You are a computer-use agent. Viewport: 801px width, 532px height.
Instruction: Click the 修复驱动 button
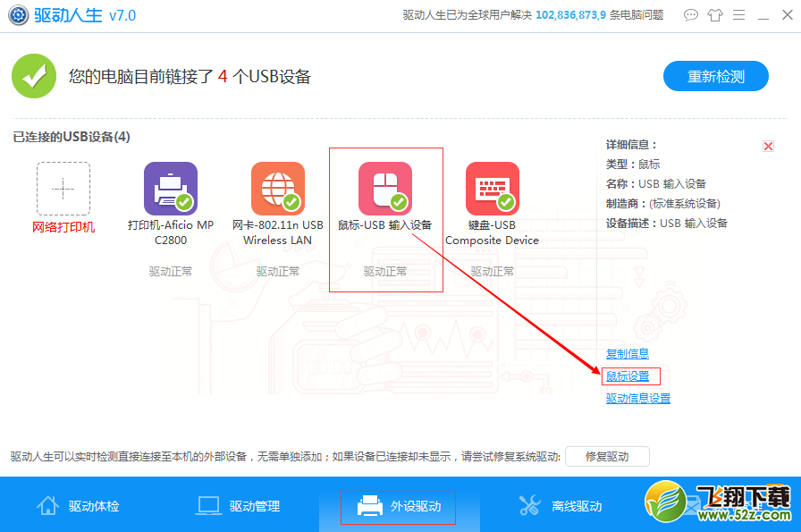coord(607,456)
